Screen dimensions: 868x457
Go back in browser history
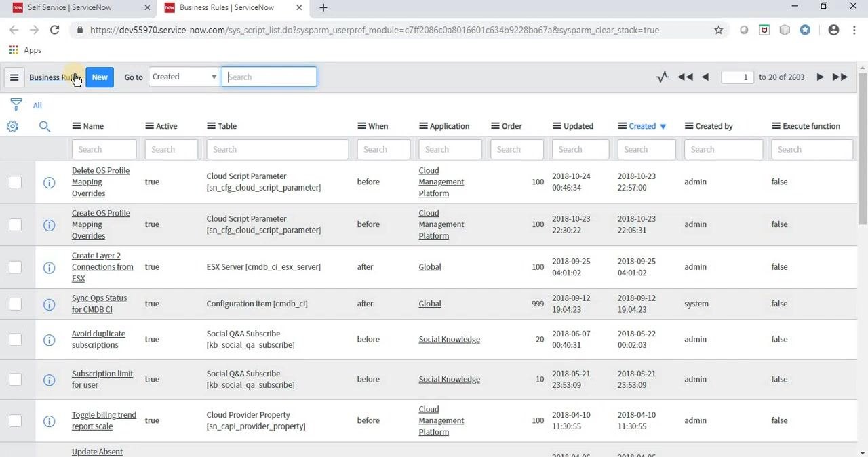[x=14, y=30]
